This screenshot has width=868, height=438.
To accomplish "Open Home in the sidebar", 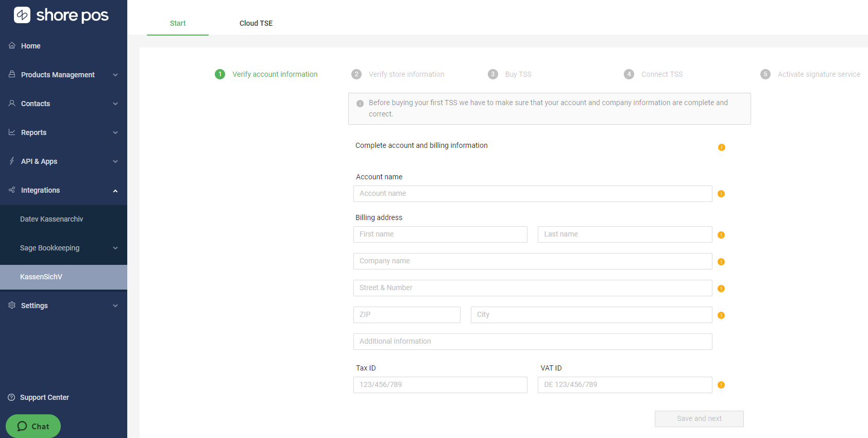I will (63, 46).
